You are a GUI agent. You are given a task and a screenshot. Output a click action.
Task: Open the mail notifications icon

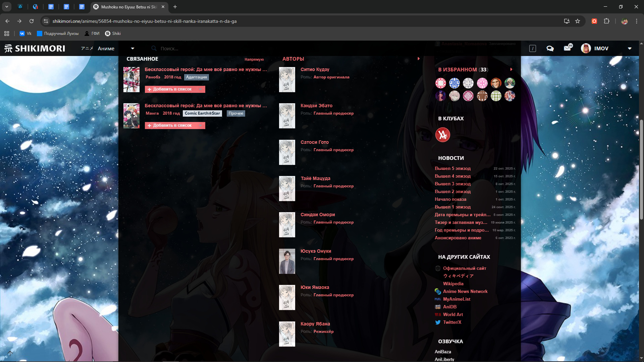567,48
